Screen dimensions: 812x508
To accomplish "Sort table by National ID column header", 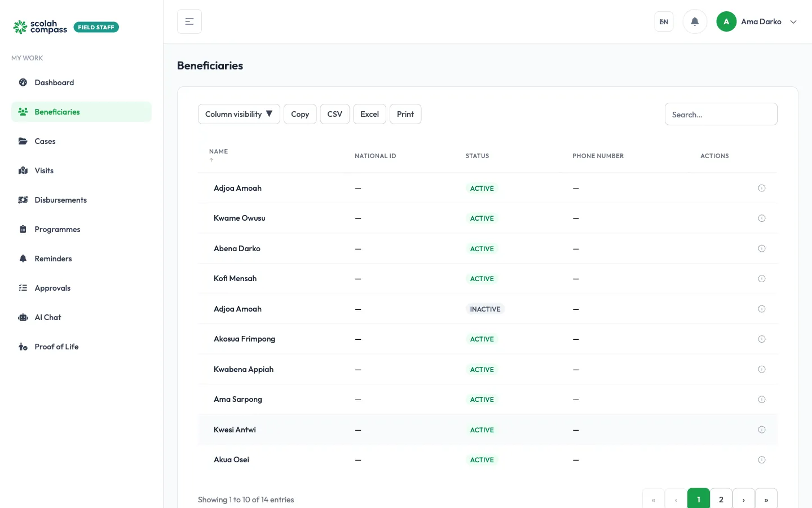I will click(376, 156).
